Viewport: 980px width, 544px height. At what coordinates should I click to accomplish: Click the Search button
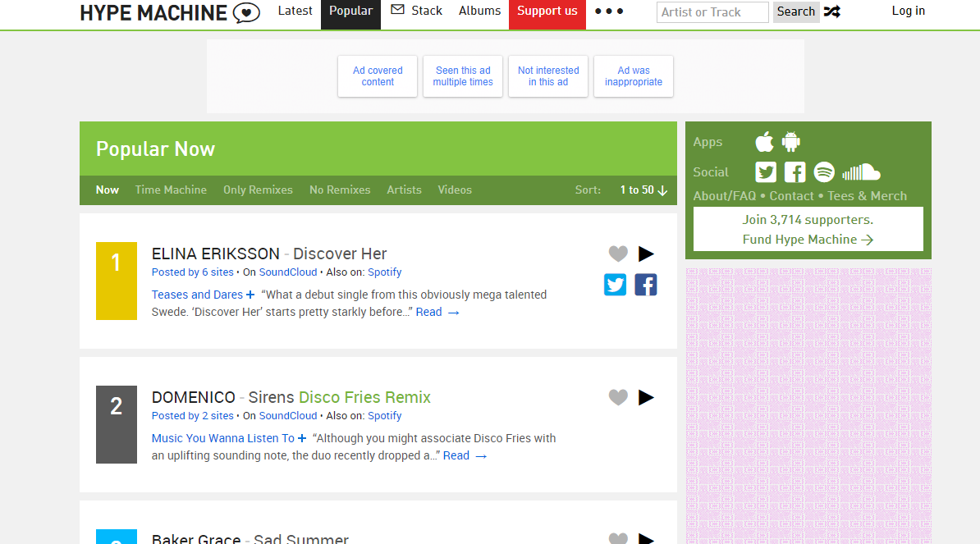pyautogui.click(x=795, y=11)
